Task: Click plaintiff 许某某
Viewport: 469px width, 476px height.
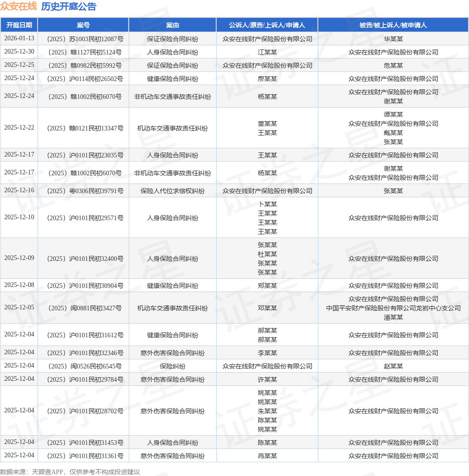Action: tap(267, 380)
